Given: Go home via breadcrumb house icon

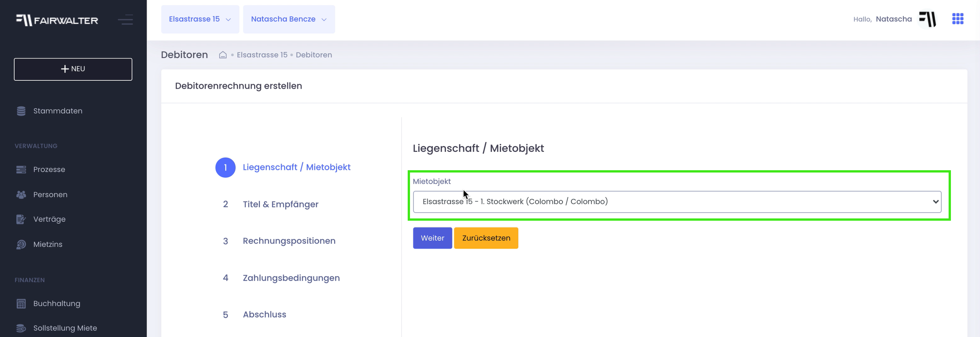Looking at the screenshot, I should [x=223, y=55].
